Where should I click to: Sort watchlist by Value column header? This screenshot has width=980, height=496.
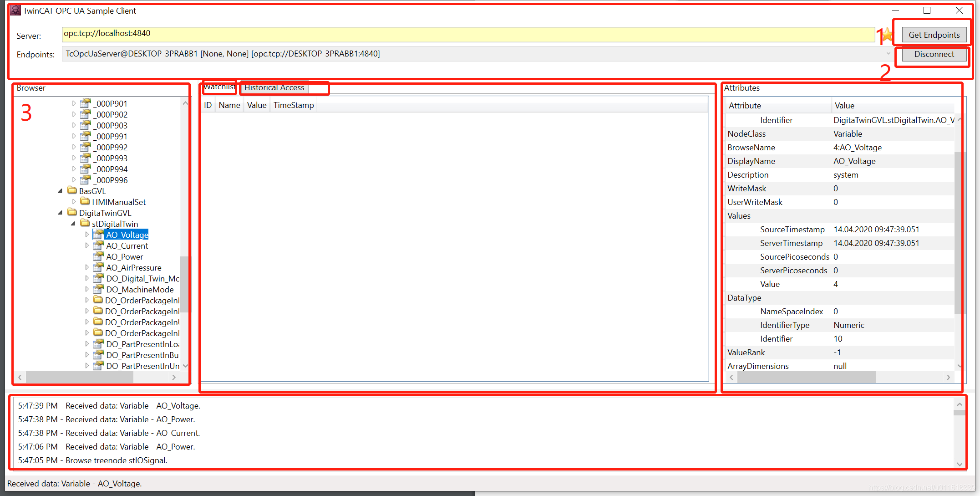257,105
